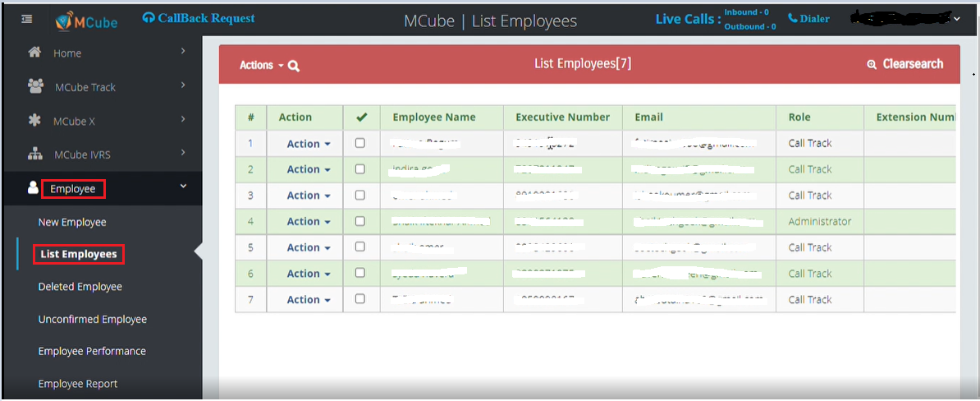This screenshot has height=401, width=980.
Task: Click the MCube logo
Action: click(x=87, y=21)
